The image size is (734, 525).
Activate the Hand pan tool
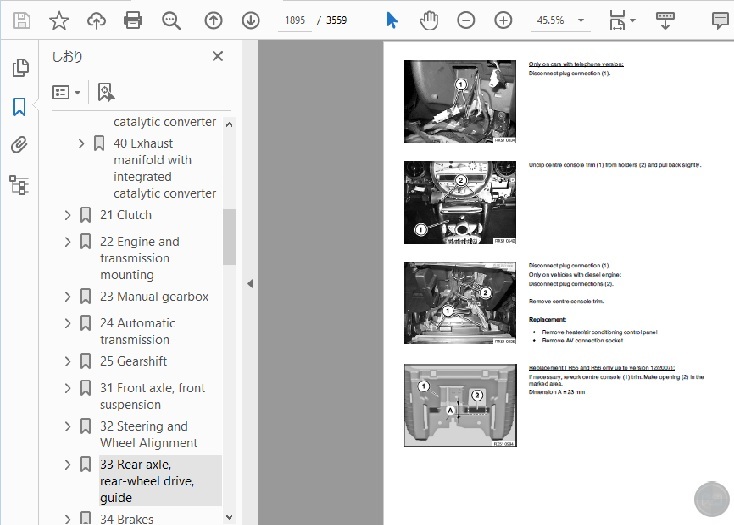click(429, 21)
